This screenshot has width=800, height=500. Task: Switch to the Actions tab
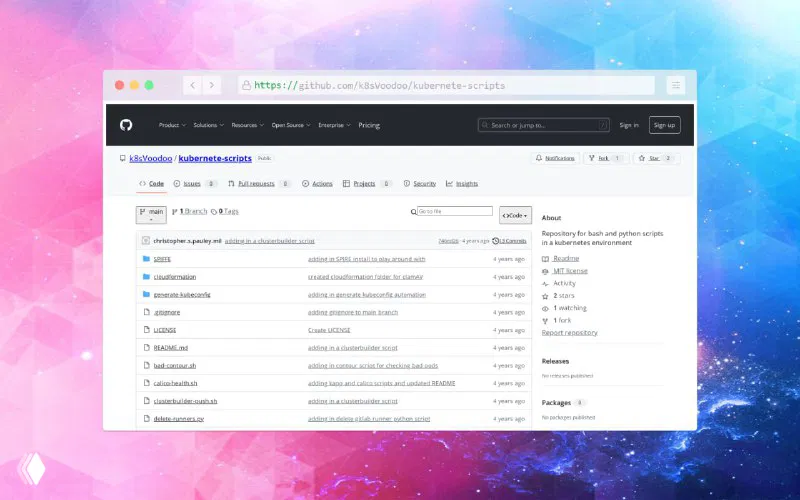(x=317, y=184)
